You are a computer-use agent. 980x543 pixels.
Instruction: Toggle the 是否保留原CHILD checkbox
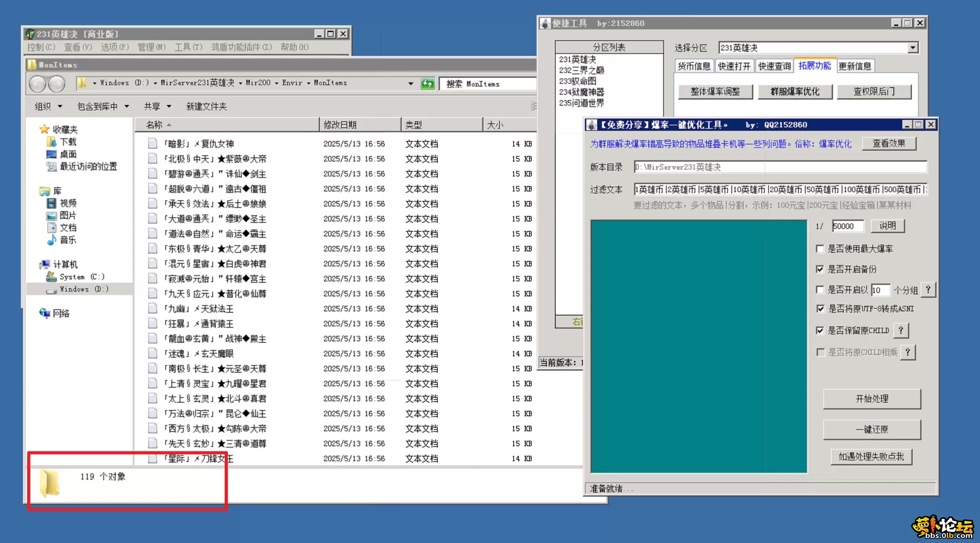(x=820, y=331)
